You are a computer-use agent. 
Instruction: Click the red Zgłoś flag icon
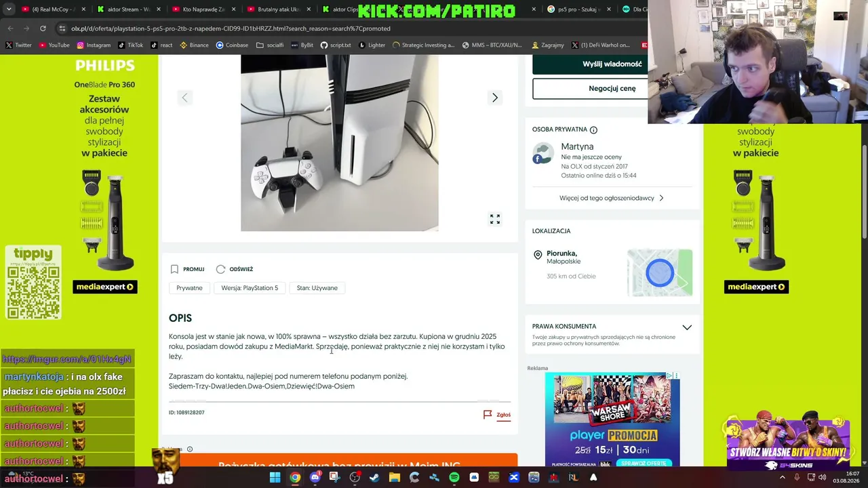coord(488,414)
